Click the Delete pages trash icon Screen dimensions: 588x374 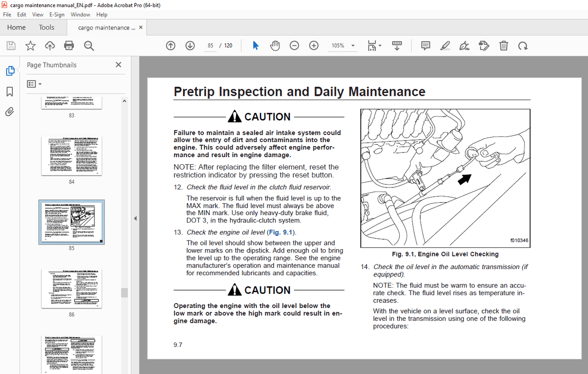point(503,45)
